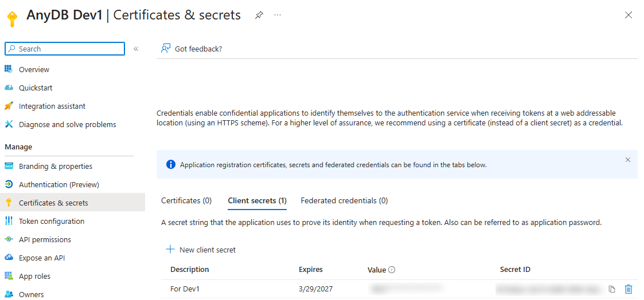The height and width of the screenshot is (300, 644).
Task: Click the Secret ID column header
Action: pos(515,269)
